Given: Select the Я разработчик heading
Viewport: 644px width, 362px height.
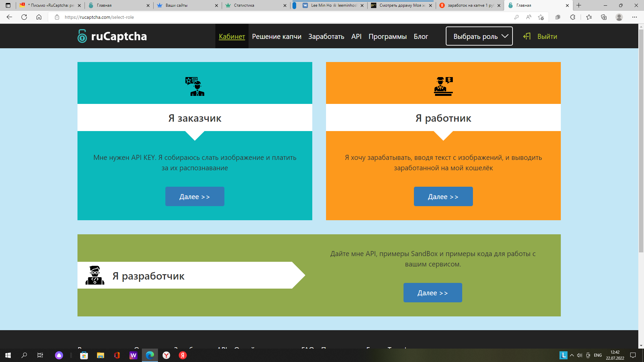Looking at the screenshot, I should (x=148, y=276).
